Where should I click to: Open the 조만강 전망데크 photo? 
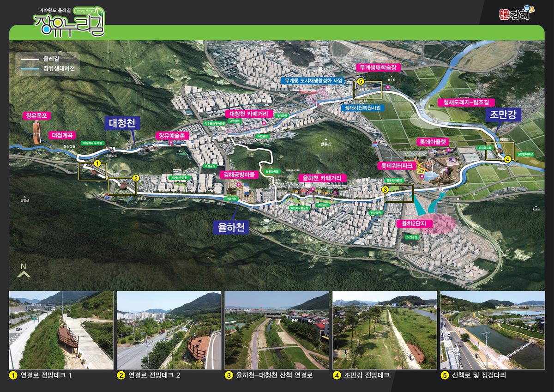[384, 330]
